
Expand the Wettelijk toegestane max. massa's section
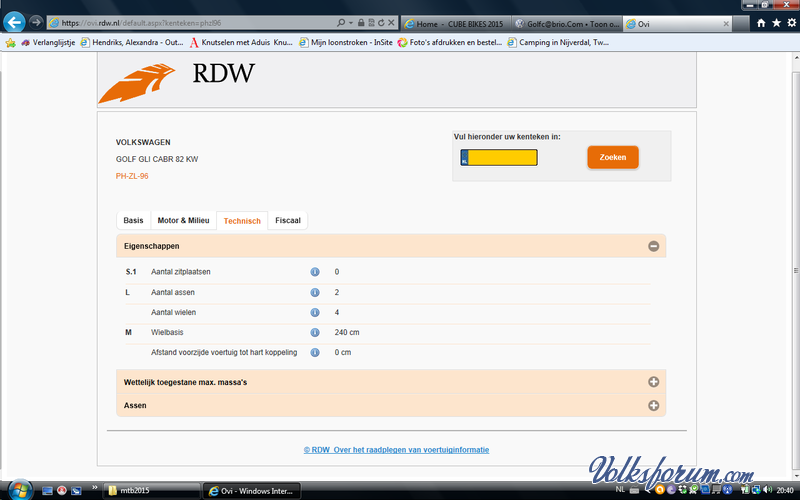click(654, 382)
